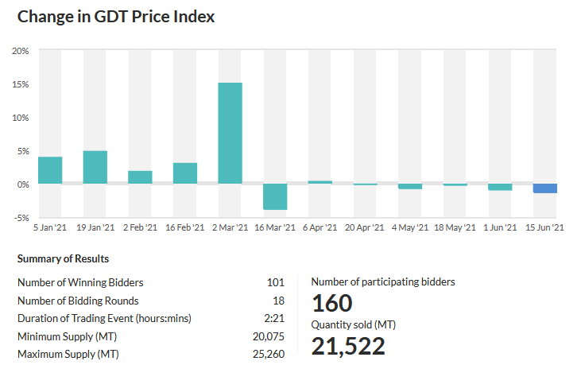Click the 4 May '21 bar

410,186
